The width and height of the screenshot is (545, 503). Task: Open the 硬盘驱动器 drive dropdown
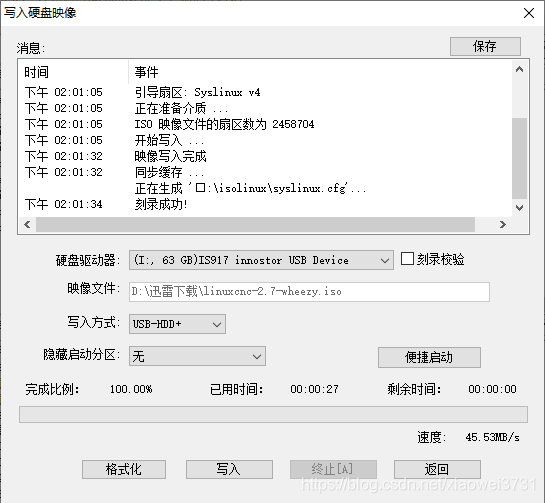tap(261, 260)
